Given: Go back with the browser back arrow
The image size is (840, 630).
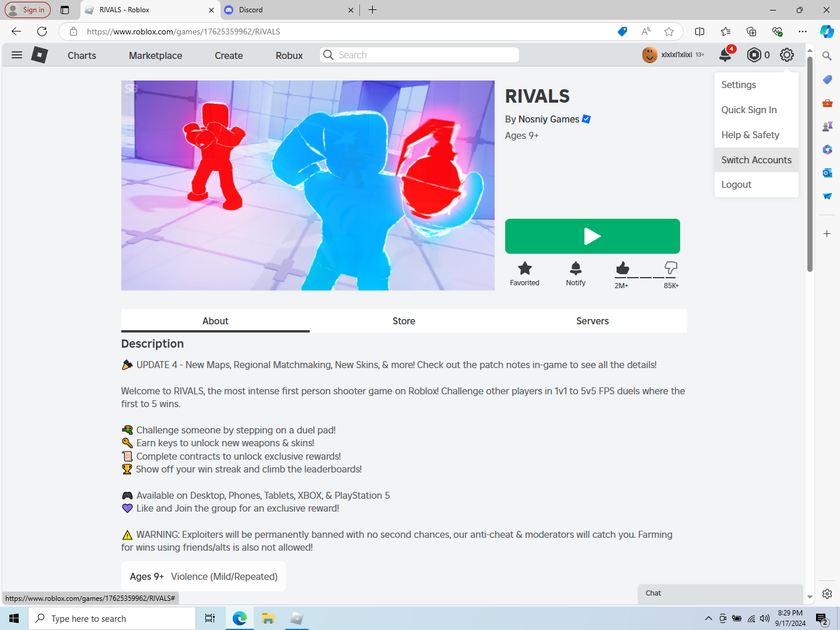Looking at the screenshot, I should [16, 32].
